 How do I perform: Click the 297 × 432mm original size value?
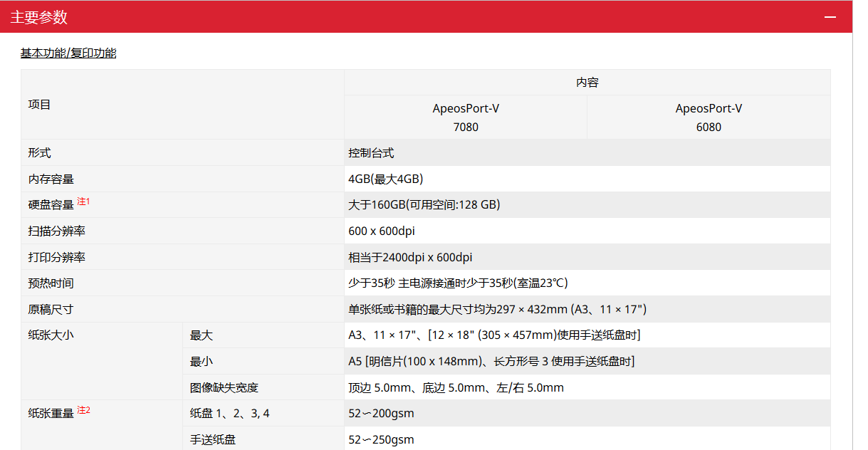click(497, 310)
